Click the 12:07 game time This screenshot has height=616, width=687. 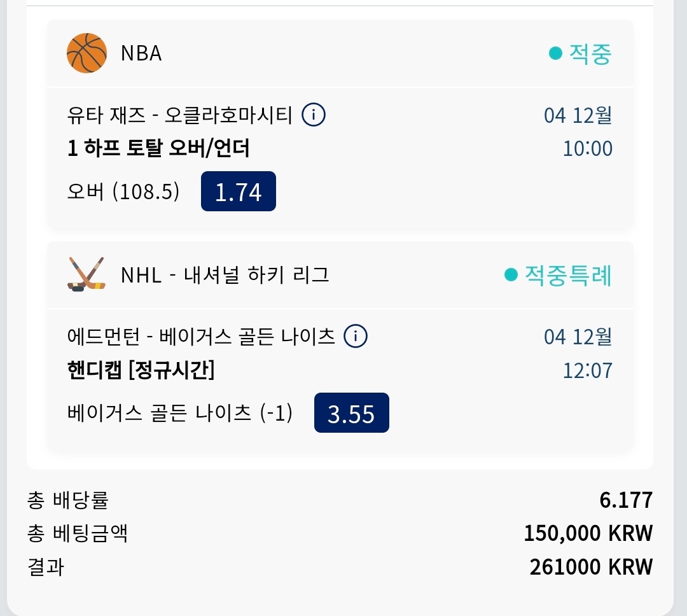coord(587,370)
